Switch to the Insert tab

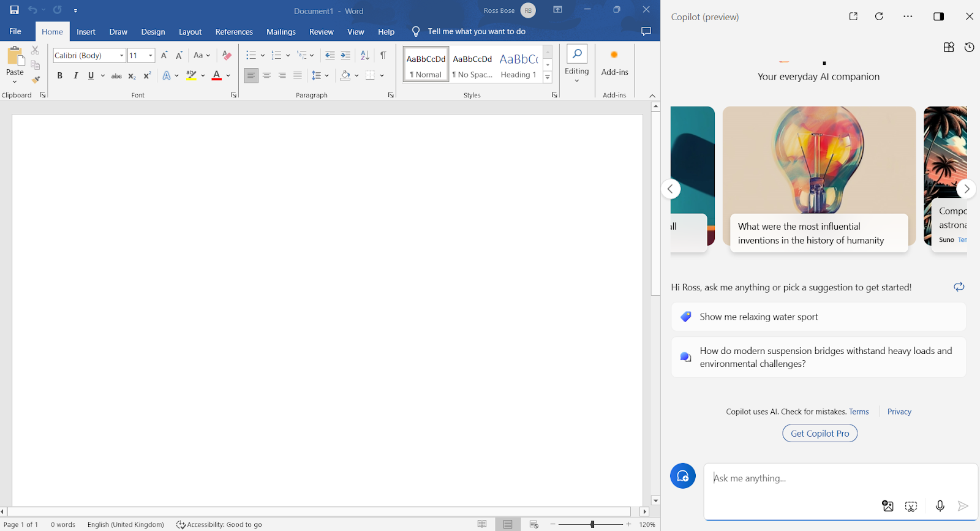coord(86,32)
